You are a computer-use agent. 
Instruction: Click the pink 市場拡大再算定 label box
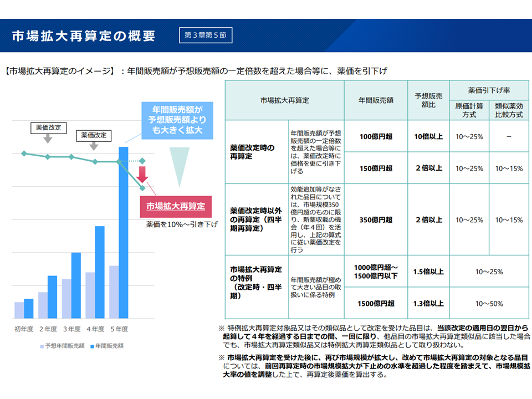[175, 207]
